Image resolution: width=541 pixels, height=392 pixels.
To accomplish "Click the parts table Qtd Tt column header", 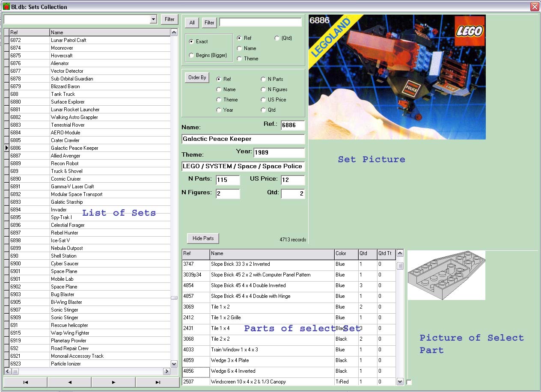I will click(386, 254).
